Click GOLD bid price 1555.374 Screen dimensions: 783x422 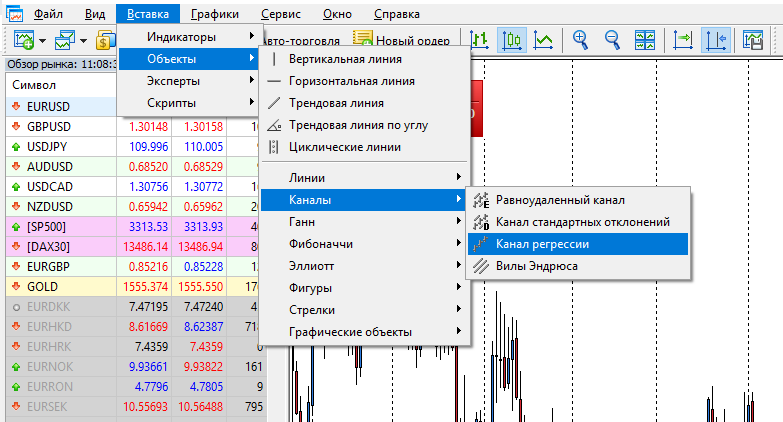pyautogui.click(x=146, y=287)
